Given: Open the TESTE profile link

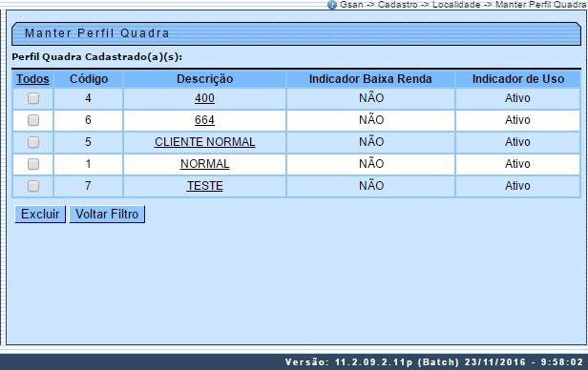Looking at the screenshot, I should pyautogui.click(x=204, y=186).
